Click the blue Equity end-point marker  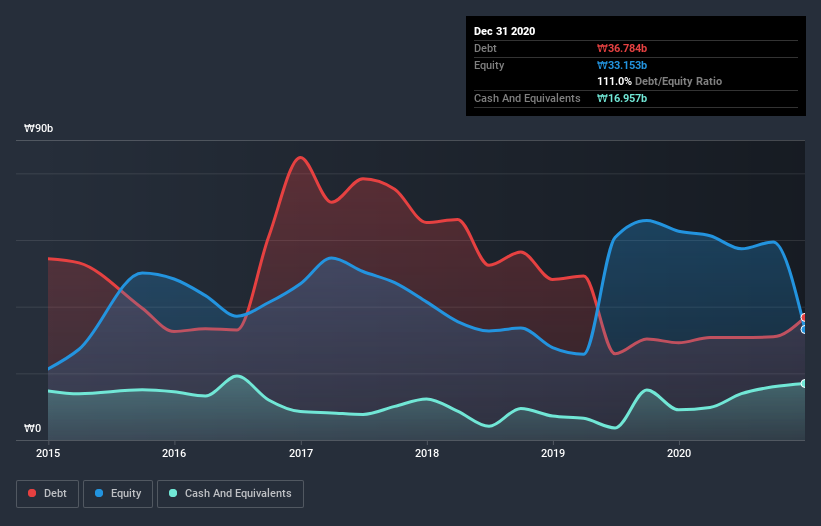[804, 330]
